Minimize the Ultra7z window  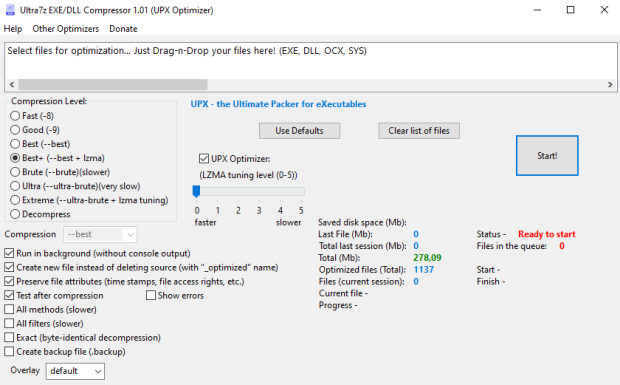[x=537, y=10]
